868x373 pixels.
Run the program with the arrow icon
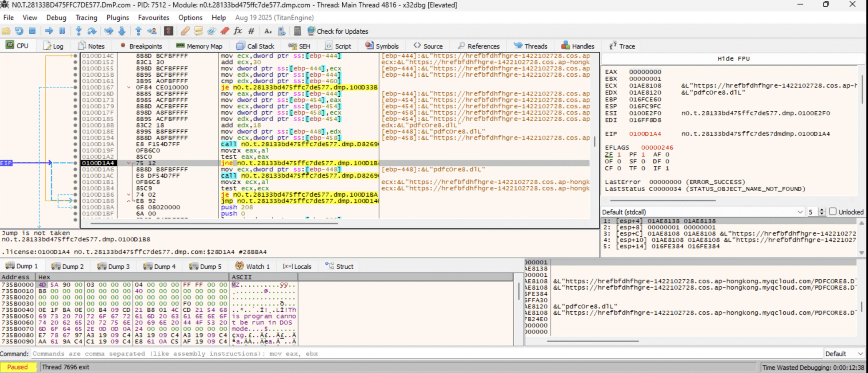tap(49, 31)
